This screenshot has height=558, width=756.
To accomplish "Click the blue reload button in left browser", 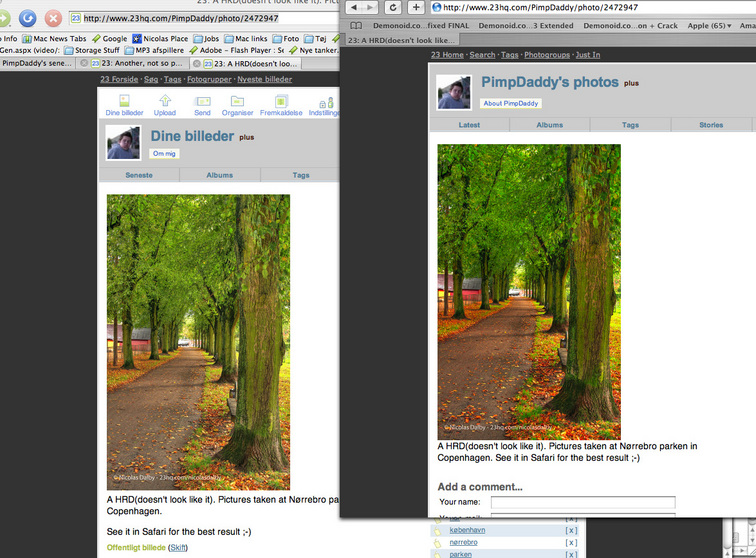I will (27, 18).
